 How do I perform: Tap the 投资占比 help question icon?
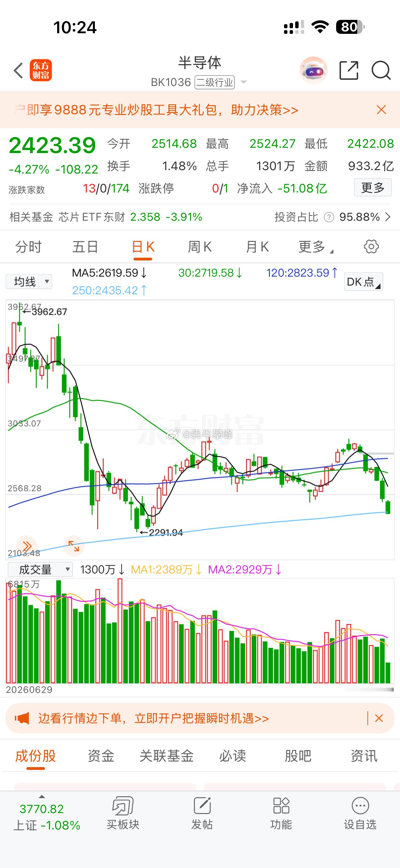pos(329,217)
